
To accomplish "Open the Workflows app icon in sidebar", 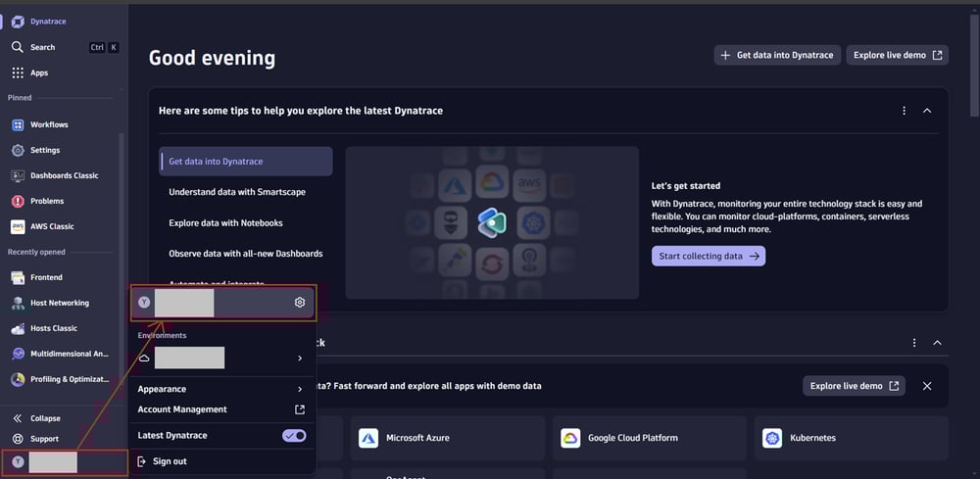I will pos(18,124).
